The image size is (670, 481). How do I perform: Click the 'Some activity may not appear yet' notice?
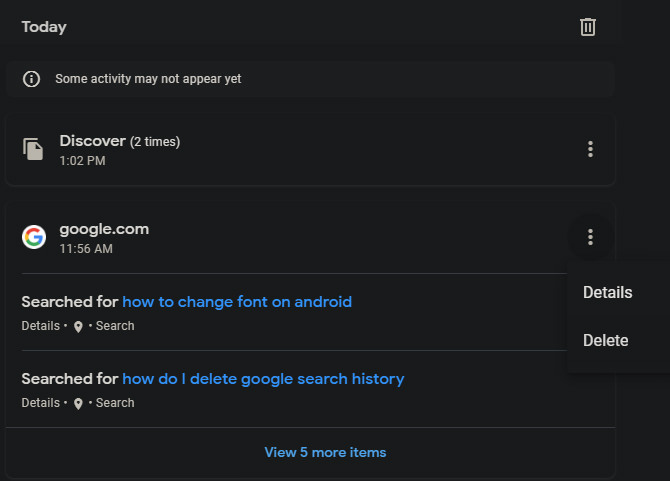click(x=148, y=79)
